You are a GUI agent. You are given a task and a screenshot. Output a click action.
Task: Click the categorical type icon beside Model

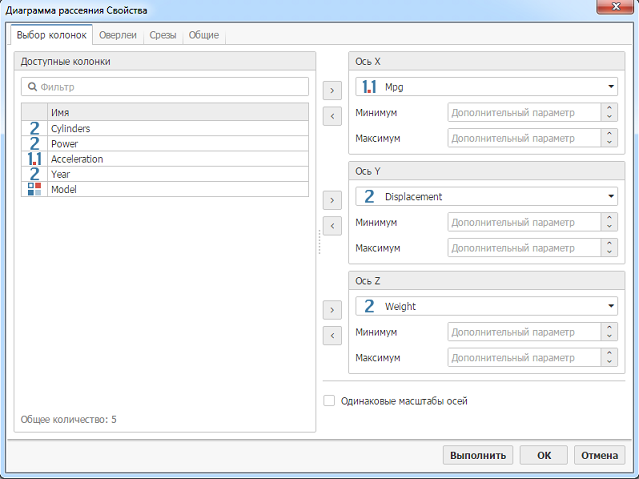pos(34,189)
